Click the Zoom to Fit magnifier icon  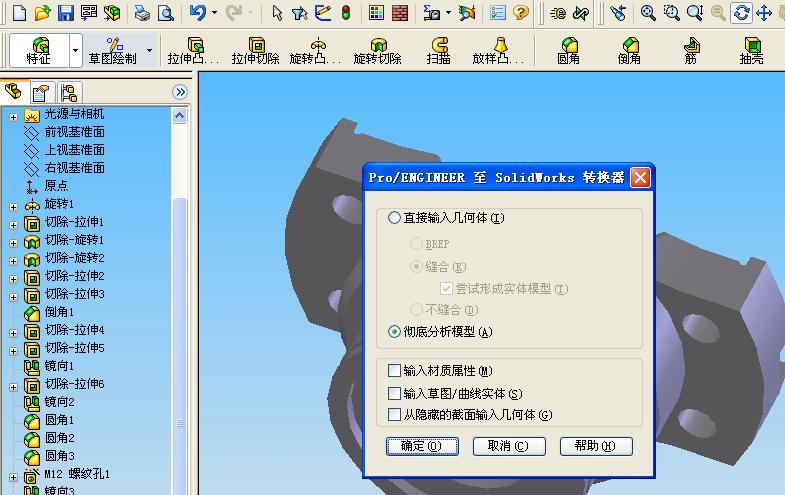648,13
